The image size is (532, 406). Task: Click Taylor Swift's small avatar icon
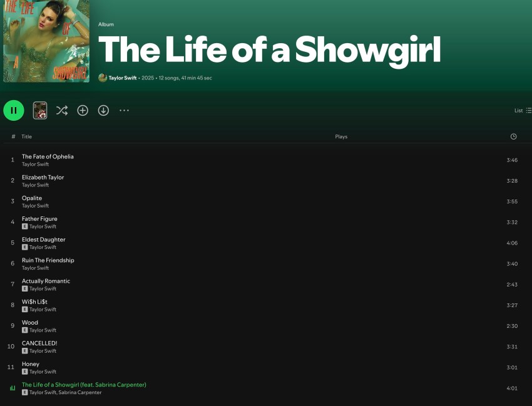click(x=103, y=78)
